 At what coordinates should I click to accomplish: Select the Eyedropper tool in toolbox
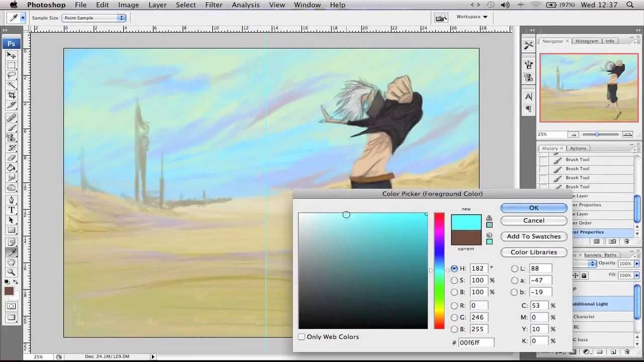pyautogui.click(x=11, y=252)
